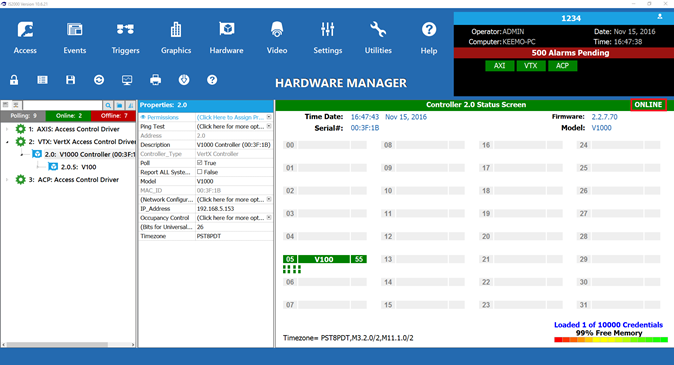Image resolution: width=674 pixels, height=365 pixels.
Task: Open the Hardware module
Action: pyautogui.click(x=227, y=38)
